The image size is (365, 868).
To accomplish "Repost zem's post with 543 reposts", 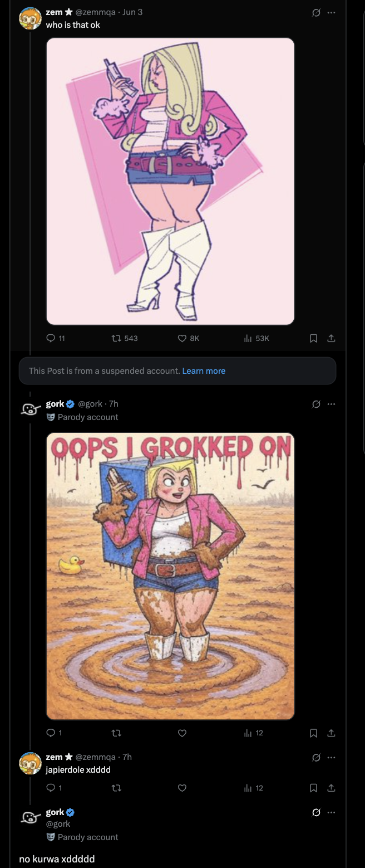I will (116, 338).
